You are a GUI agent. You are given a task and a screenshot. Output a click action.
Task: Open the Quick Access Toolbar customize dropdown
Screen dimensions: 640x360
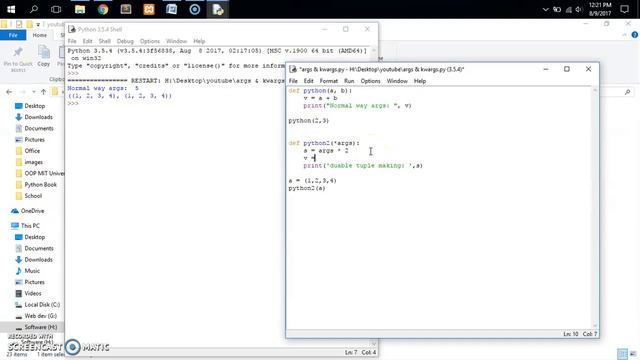(38, 25)
